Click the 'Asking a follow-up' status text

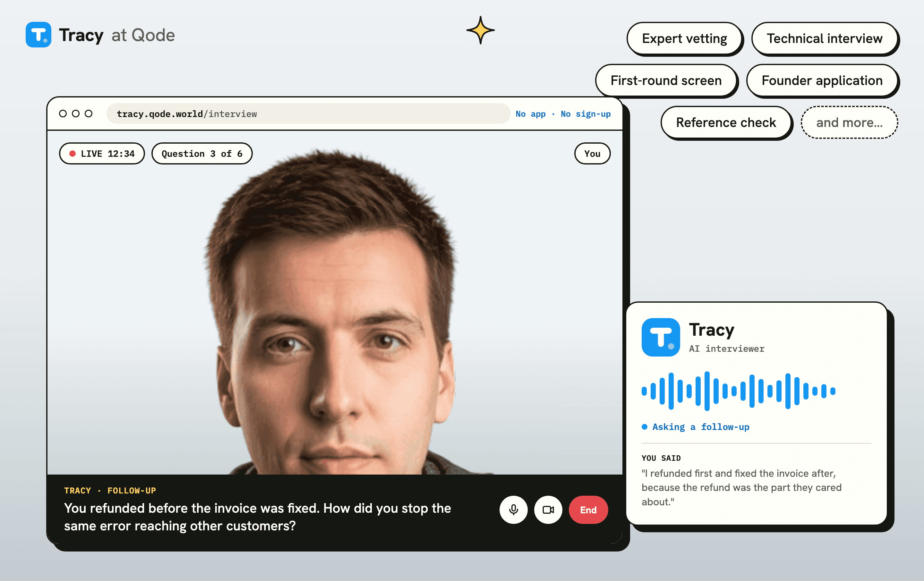pyautogui.click(x=701, y=427)
